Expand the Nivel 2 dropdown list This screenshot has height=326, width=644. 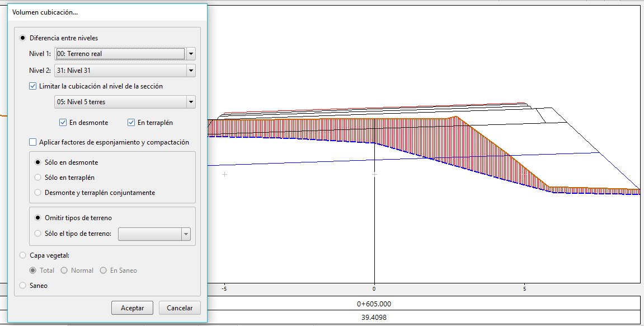click(x=191, y=71)
